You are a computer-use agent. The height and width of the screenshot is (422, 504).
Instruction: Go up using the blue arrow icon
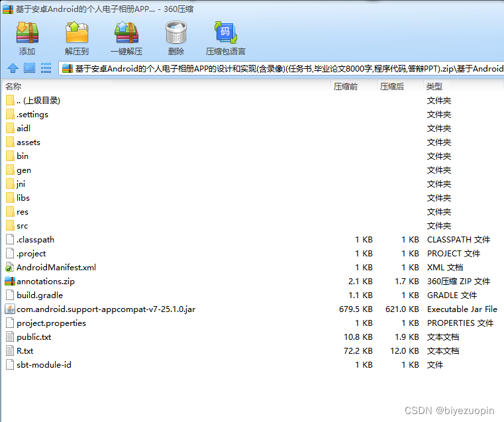point(13,68)
